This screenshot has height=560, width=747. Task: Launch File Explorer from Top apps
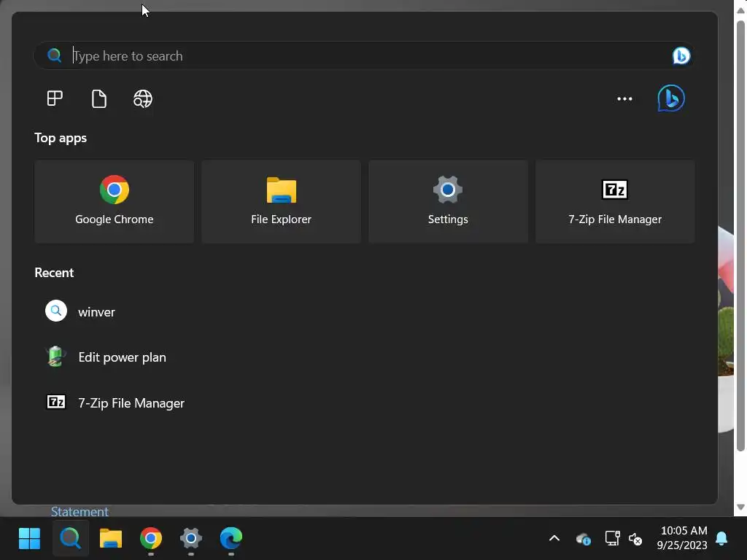tap(281, 201)
